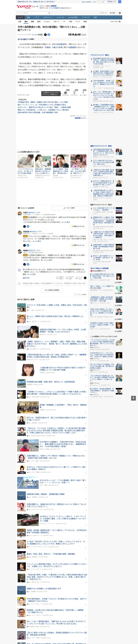Click the magnifier button in the top-right web search

coord(120,2)
